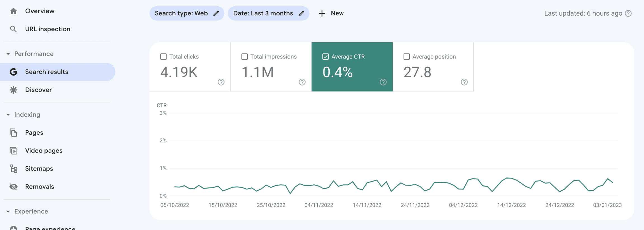This screenshot has height=230, width=644.
Task: Click help icon beside Last updated text
Action: [628, 13]
